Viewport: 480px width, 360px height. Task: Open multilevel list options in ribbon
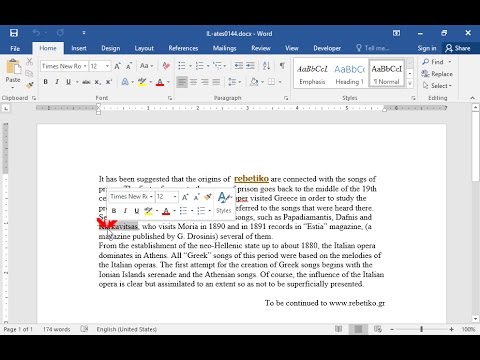[217, 66]
